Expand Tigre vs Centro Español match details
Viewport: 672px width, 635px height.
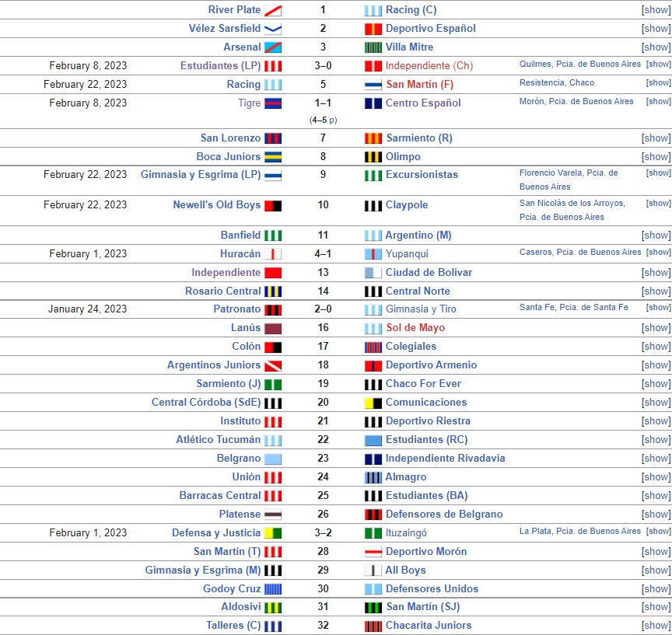coord(659,102)
